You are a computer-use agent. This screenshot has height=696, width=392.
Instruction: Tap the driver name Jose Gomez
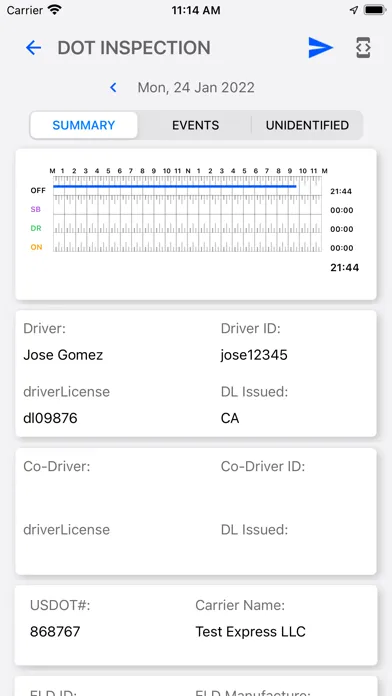(x=63, y=355)
